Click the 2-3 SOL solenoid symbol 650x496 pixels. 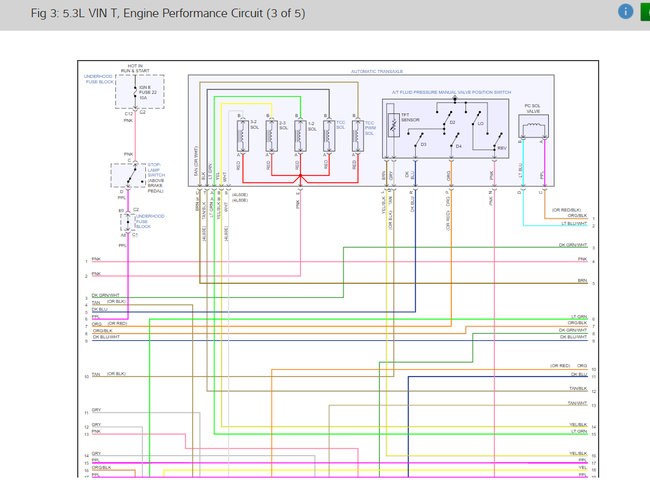tap(270, 137)
